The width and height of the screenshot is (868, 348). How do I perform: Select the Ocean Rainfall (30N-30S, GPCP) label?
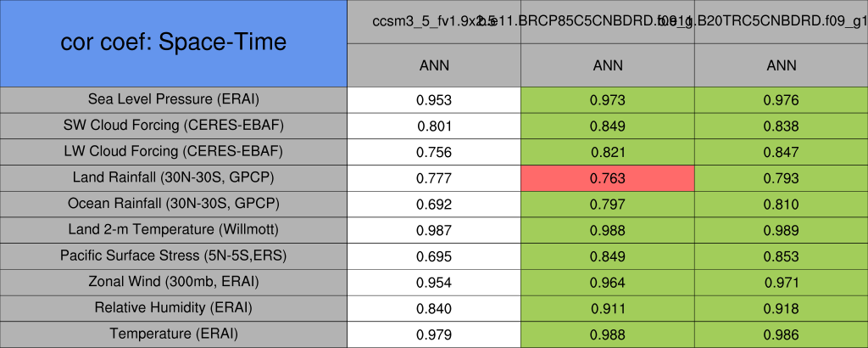pos(174,204)
